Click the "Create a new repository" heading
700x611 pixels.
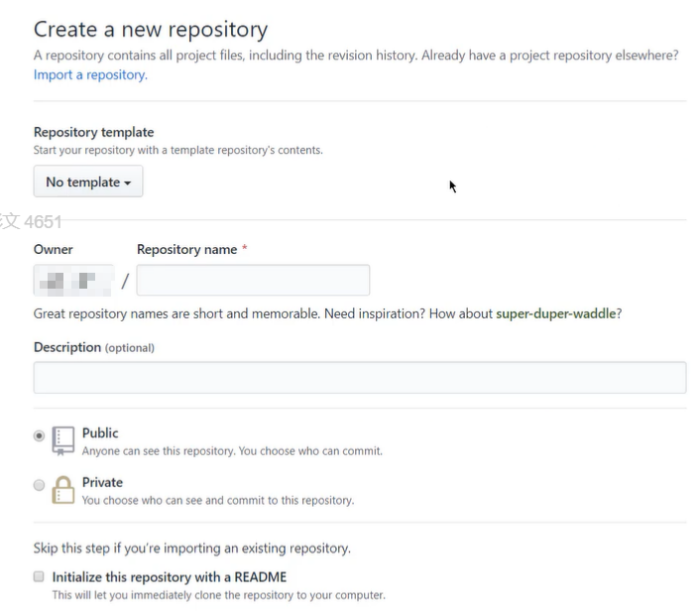pyautogui.click(x=151, y=30)
